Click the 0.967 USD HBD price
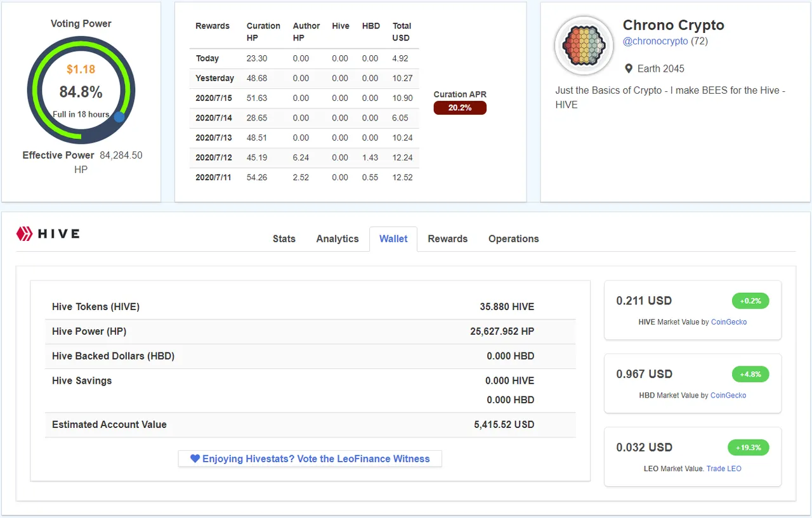 (644, 374)
